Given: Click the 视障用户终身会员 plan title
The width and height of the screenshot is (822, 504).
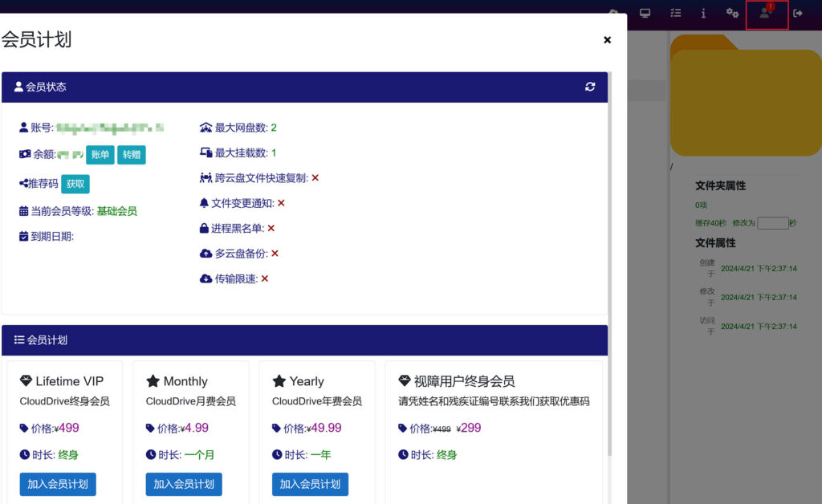Looking at the screenshot, I should point(464,381).
